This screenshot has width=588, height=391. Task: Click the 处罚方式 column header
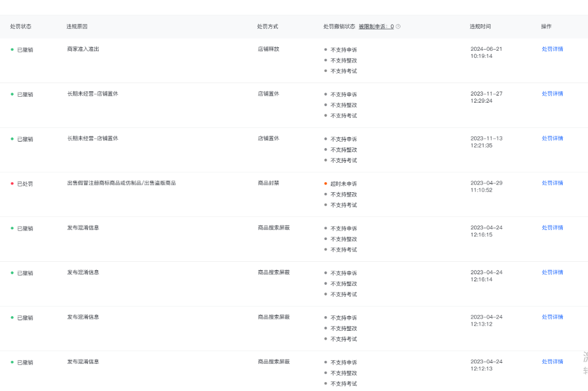pyautogui.click(x=268, y=27)
